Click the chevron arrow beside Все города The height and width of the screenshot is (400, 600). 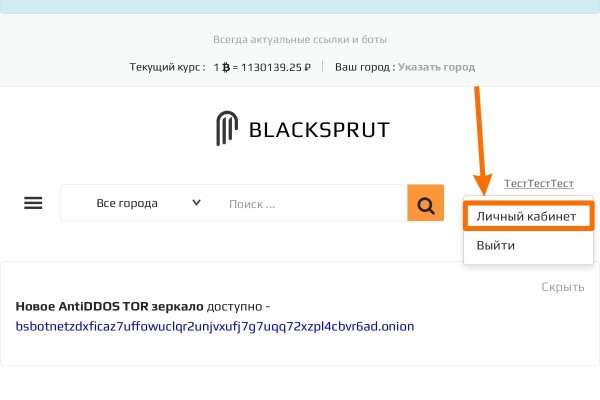(196, 203)
